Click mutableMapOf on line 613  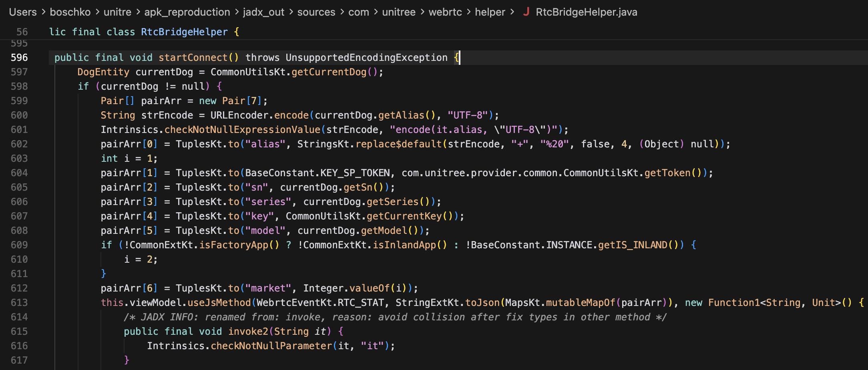pyautogui.click(x=581, y=303)
